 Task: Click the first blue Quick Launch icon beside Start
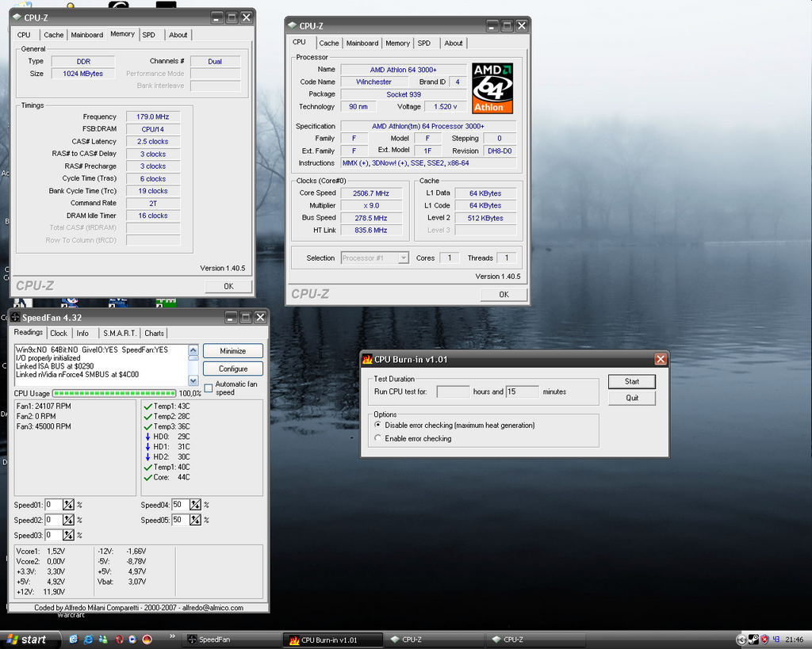pos(74,639)
